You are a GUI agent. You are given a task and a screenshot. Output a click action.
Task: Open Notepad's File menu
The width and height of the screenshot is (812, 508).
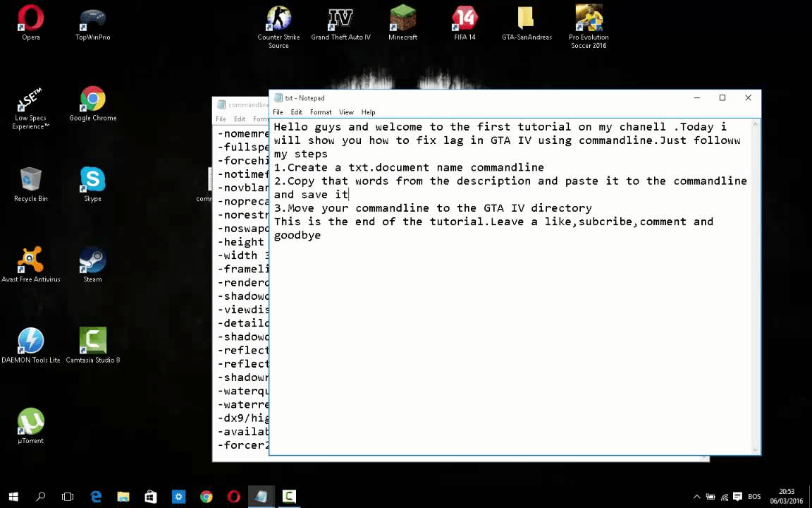pos(278,112)
